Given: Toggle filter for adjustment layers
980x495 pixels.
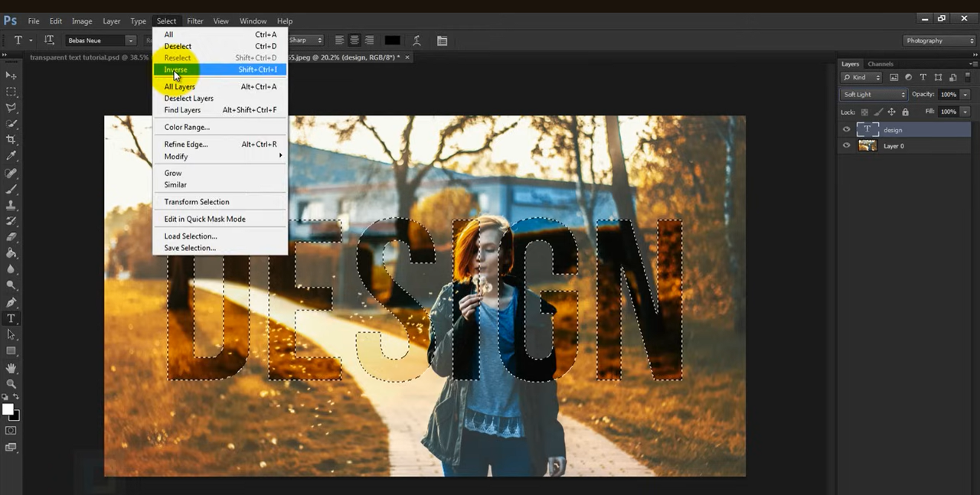Looking at the screenshot, I should coord(909,77).
